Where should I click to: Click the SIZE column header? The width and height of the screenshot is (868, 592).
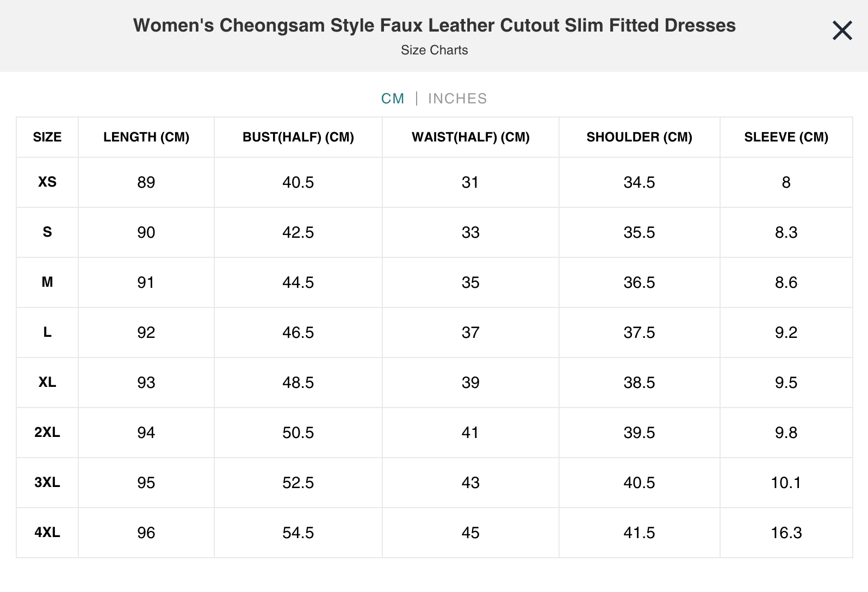tap(47, 137)
